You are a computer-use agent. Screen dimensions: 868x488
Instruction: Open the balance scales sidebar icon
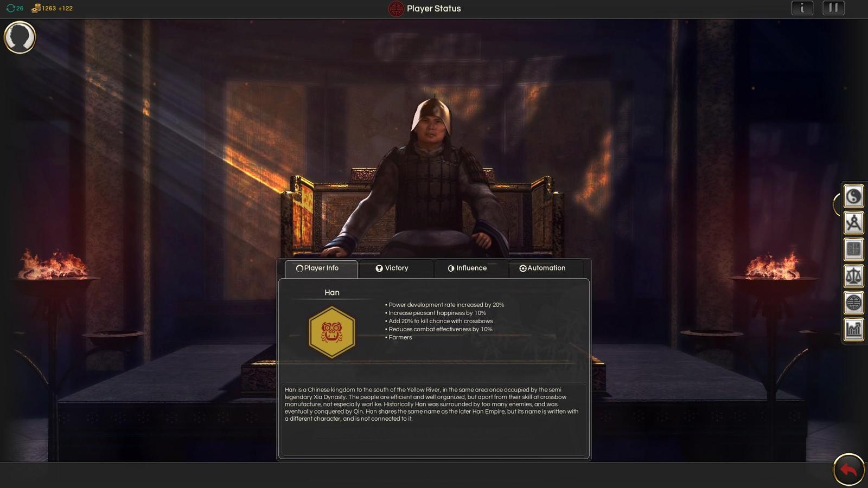(x=853, y=276)
